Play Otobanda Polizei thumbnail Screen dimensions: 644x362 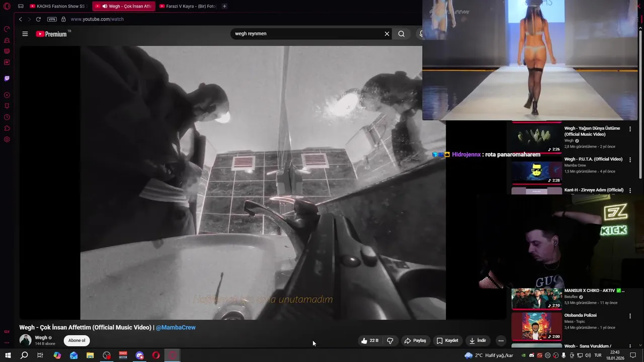point(536,326)
